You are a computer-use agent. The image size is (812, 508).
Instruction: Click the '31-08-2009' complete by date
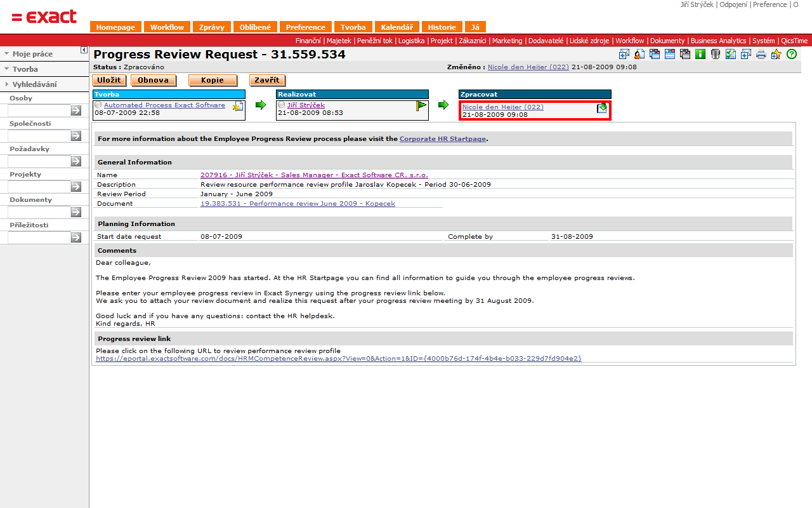coord(572,236)
